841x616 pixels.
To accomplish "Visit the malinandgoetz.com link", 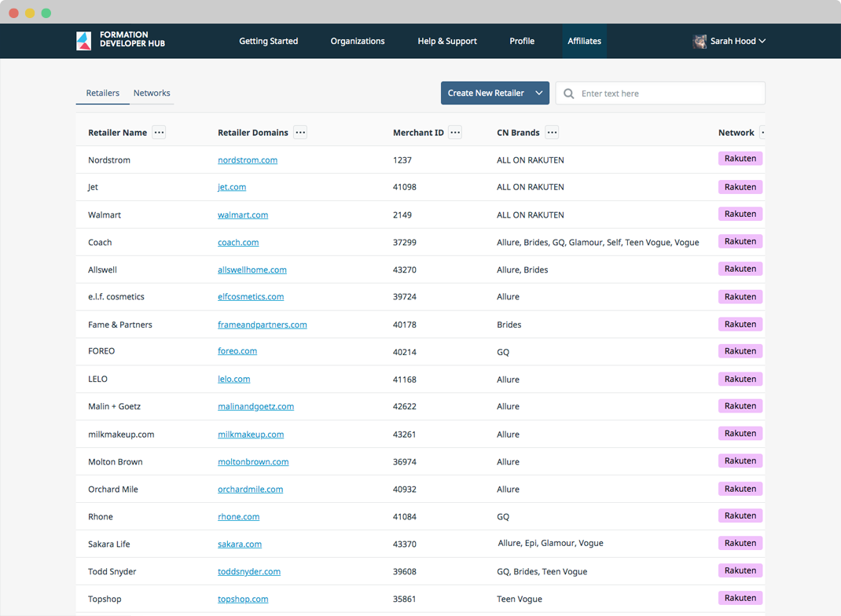I will click(256, 406).
